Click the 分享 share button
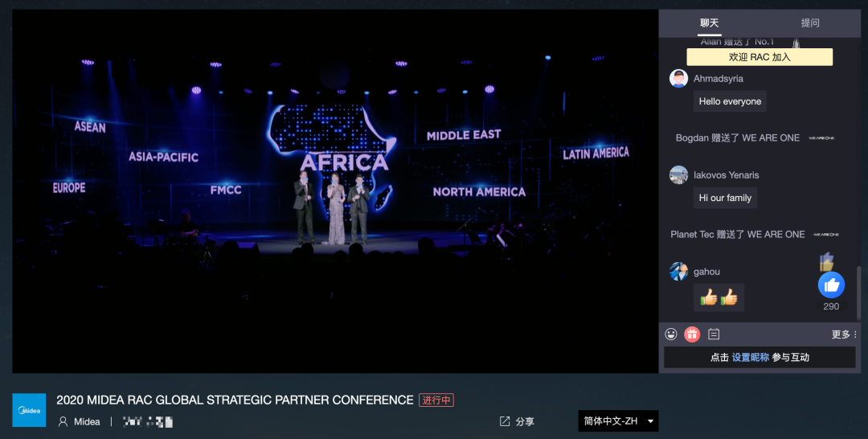Image resolution: width=868 pixels, height=439 pixels. (525, 421)
